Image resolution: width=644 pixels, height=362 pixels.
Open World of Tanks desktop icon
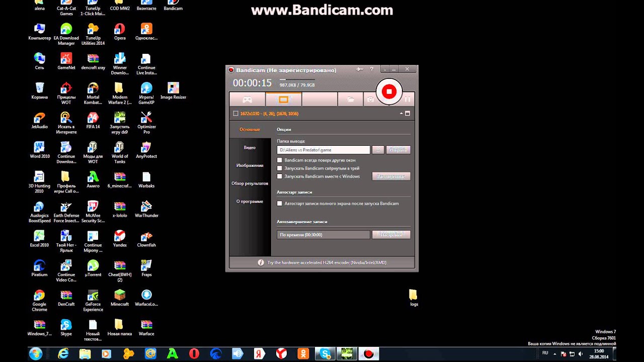(120, 152)
